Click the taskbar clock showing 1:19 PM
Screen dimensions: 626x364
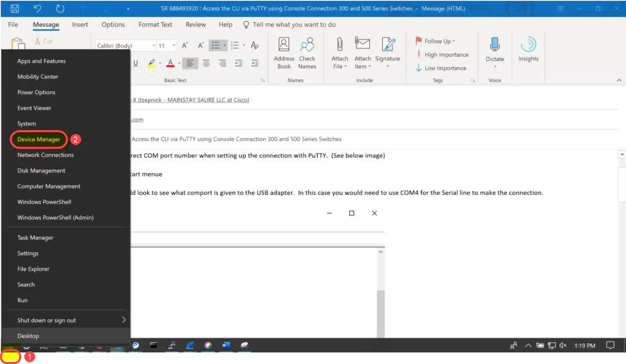pos(584,345)
